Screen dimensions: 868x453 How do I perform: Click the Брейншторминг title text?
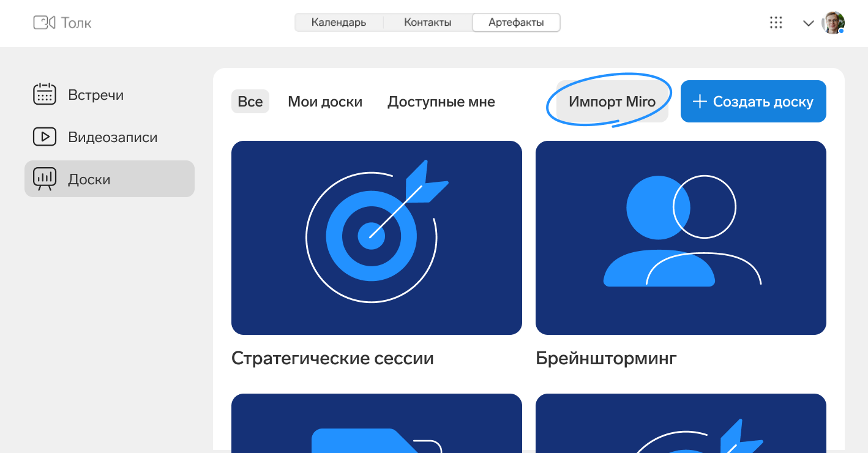tap(606, 358)
